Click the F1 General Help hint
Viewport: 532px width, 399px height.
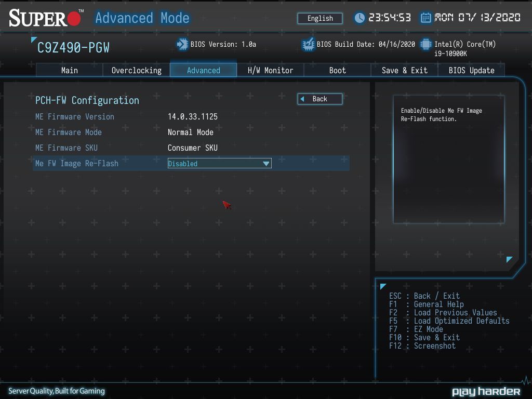click(x=427, y=304)
